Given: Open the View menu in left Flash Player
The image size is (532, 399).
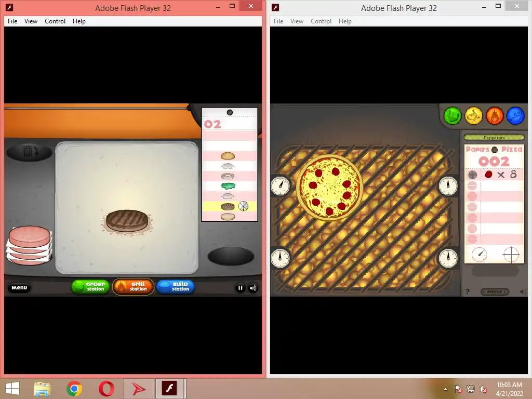Looking at the screenshot, I should point(31,21).
